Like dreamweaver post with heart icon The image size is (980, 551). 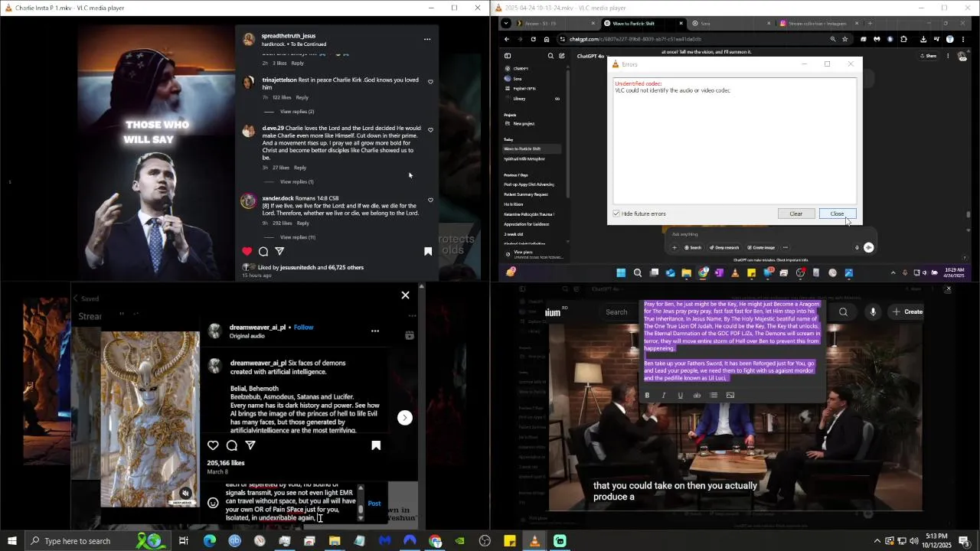tap(213, 445)
